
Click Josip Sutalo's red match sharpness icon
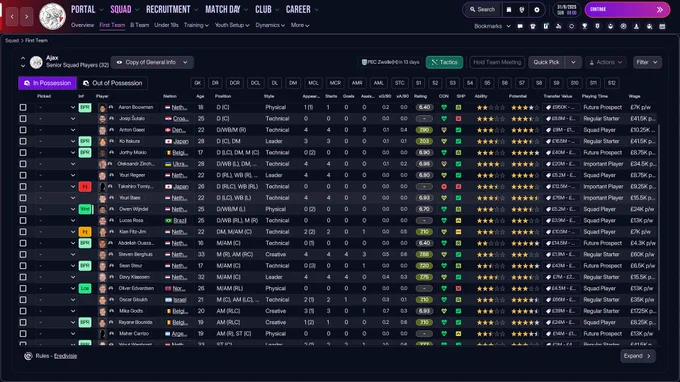458,118
